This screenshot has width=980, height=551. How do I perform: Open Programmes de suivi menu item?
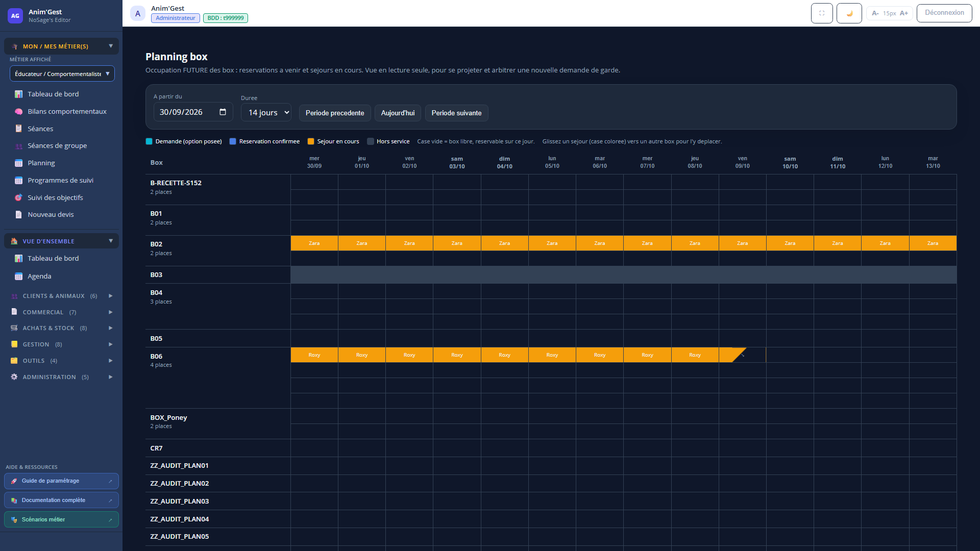point(60,180)
